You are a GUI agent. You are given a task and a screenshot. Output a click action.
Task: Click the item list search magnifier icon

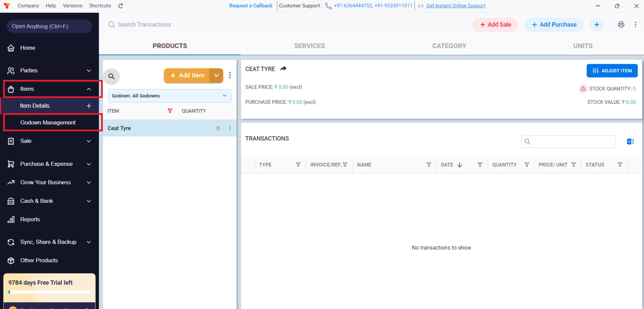pos(111,76)
